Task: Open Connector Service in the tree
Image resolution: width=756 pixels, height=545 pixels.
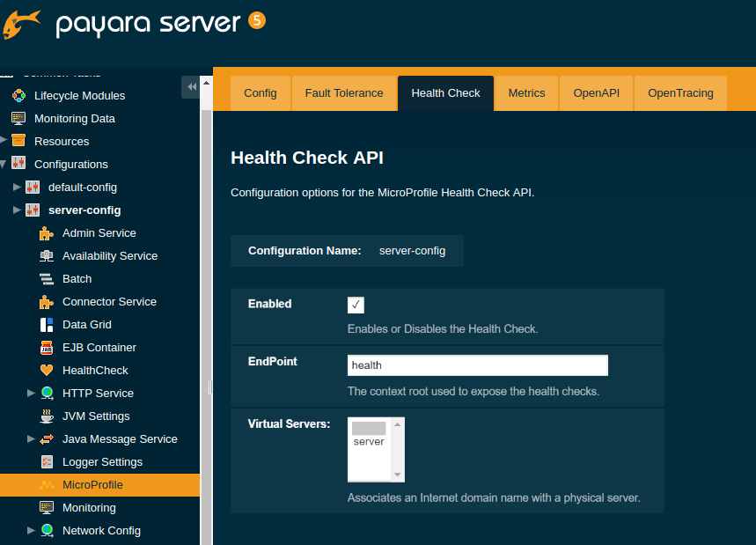Action: 109,302
